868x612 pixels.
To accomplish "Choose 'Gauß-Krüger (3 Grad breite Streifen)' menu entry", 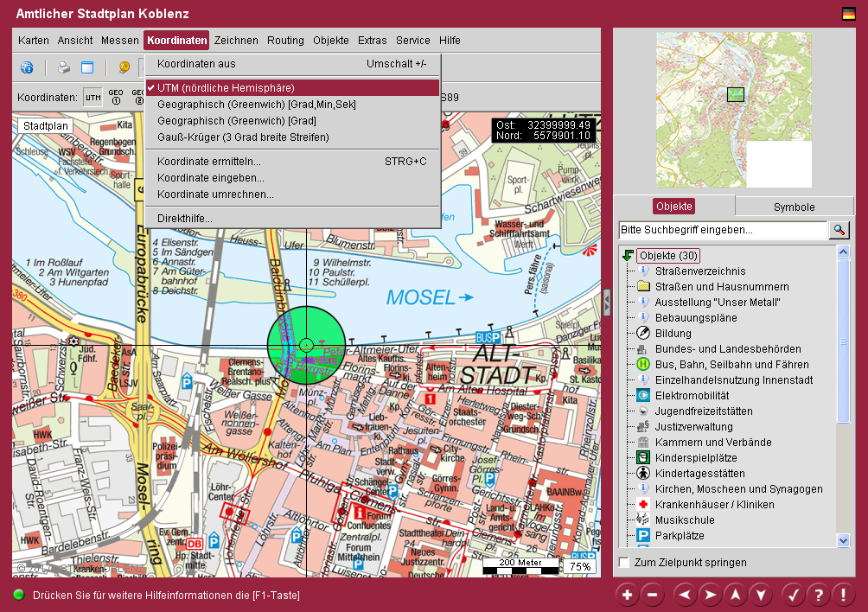I will coord(243,137).
